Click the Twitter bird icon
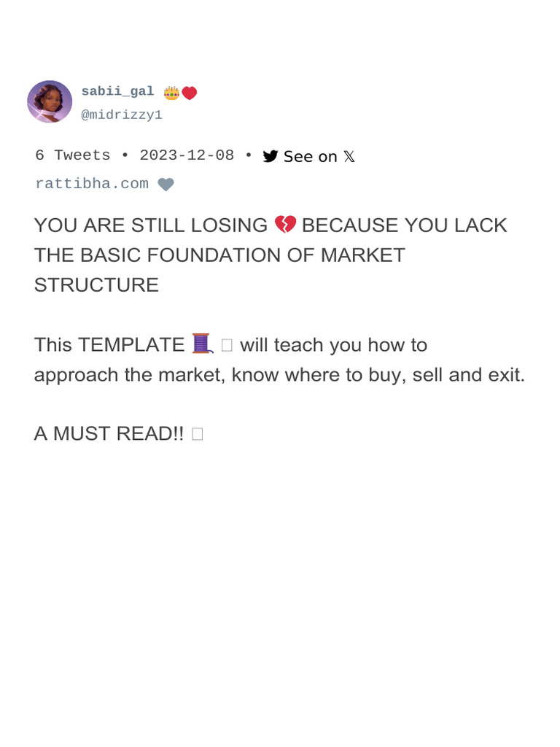Viewport: 560px width, 747px height. coord(271,156)
